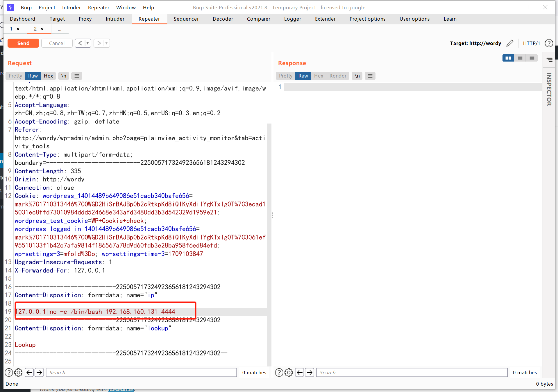Switch to the Decoder tab
558x392 pixels.
click(x=223, y=19)
